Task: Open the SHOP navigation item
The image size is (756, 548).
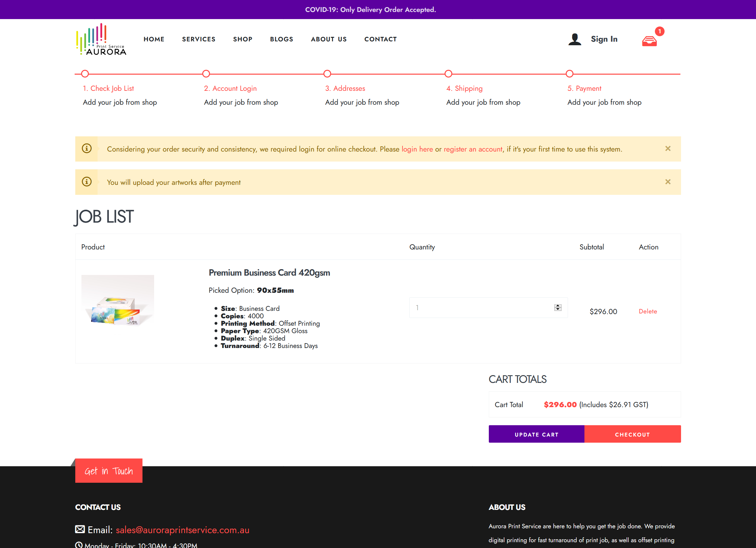Action: click(x=243, y=39)
